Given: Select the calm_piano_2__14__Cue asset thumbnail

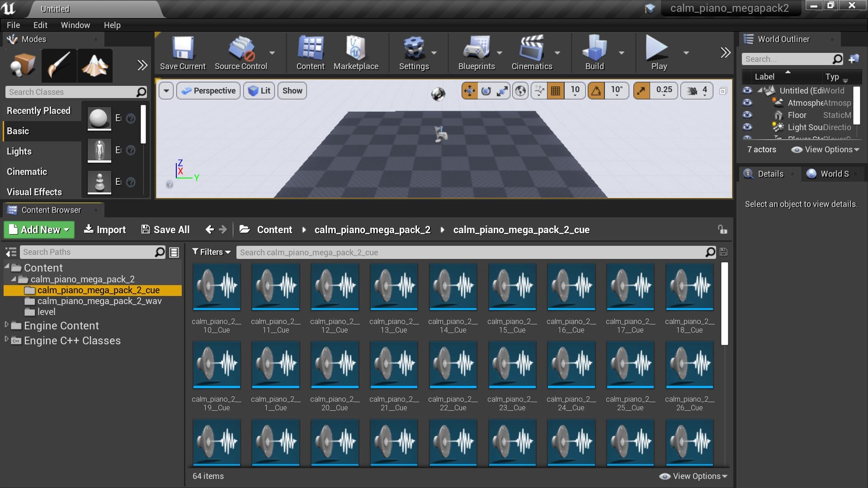Looking at the screenshot, I should point(453,287).
